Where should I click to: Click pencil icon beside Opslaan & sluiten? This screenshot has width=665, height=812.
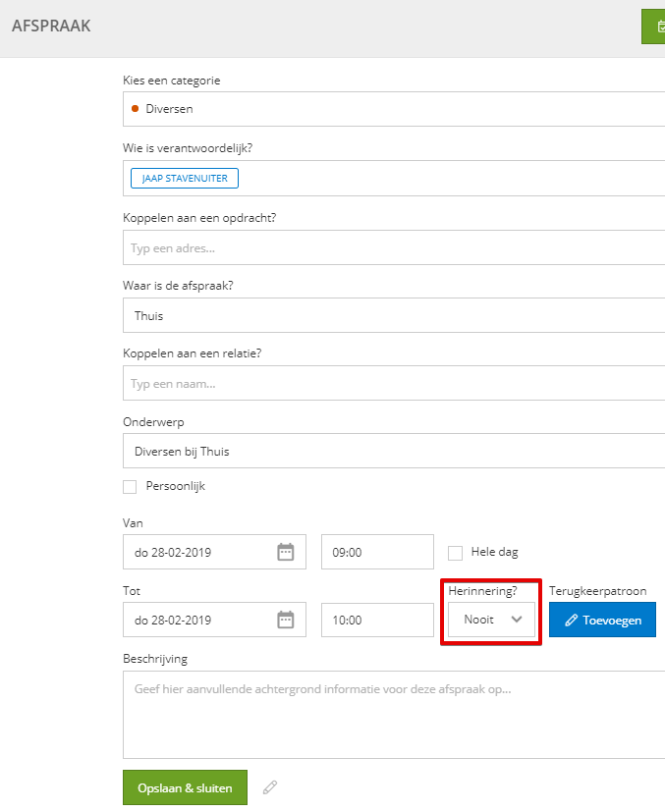(x=270, y=787)
